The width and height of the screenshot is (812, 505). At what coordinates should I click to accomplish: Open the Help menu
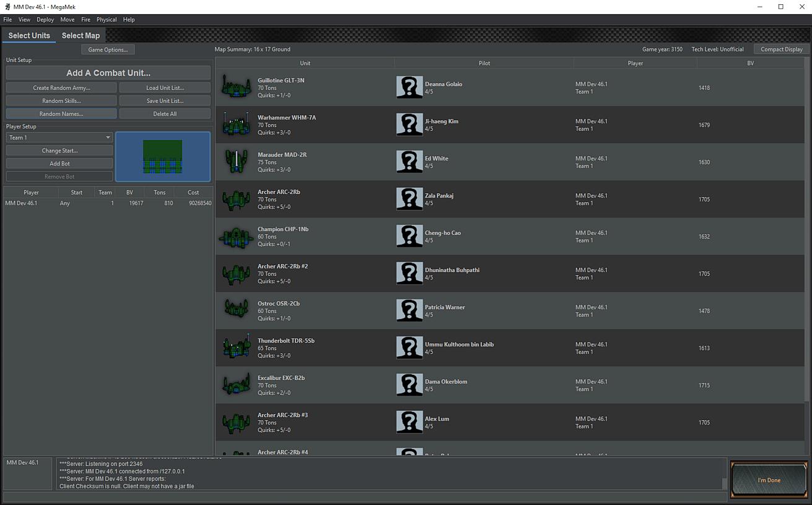click(x=129, y=20)
